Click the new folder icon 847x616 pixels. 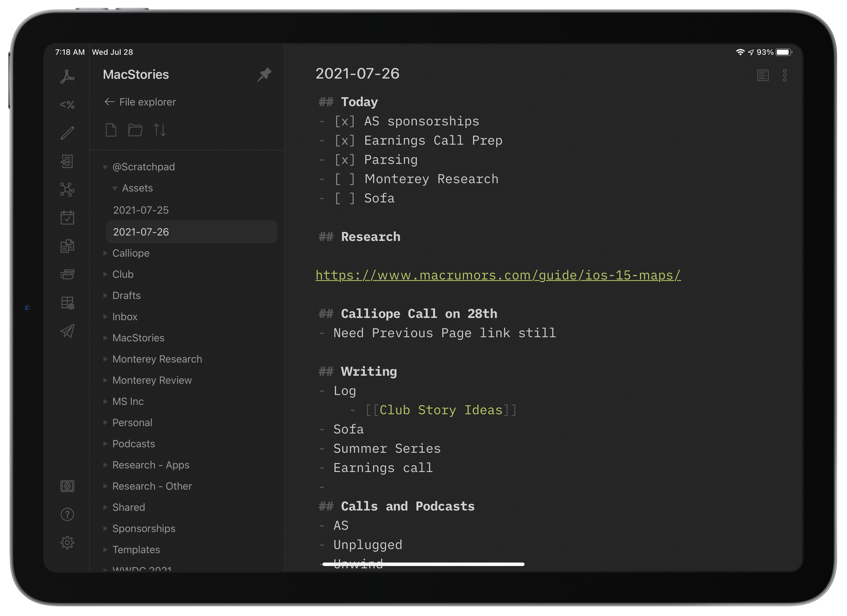(135, 130)
